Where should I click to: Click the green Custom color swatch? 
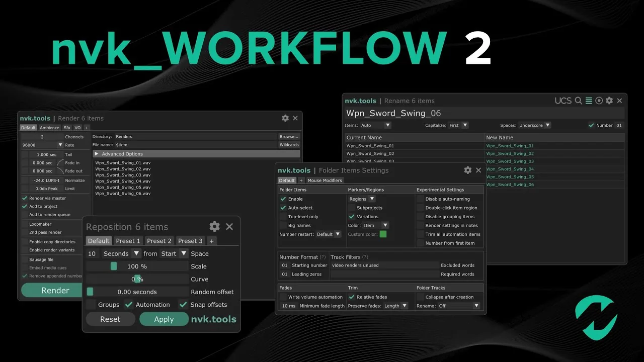click(383, 234)
